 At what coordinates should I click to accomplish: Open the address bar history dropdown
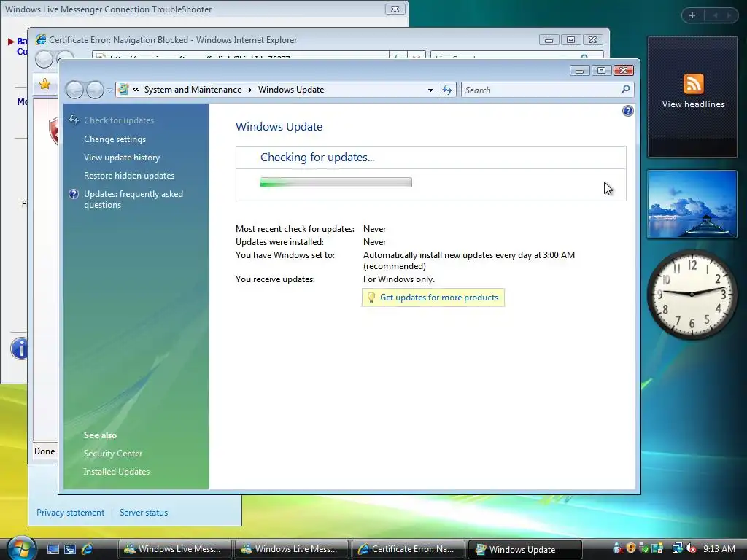[x=430, y=90]
